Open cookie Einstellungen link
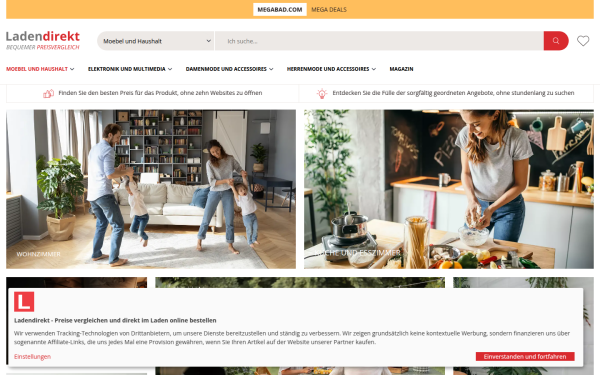This screenshot has width=600, height=375. click(33, 357)
